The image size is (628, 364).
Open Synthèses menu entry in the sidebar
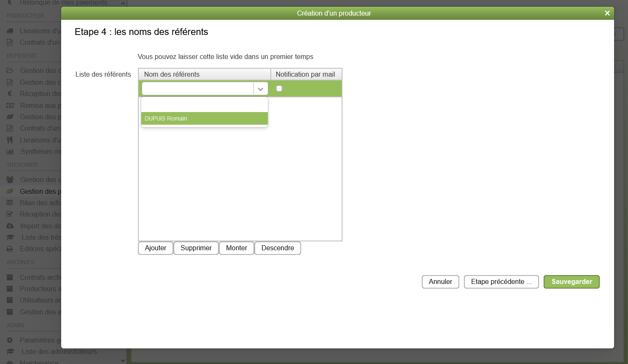pyautogui.click(x=41, y=151)
